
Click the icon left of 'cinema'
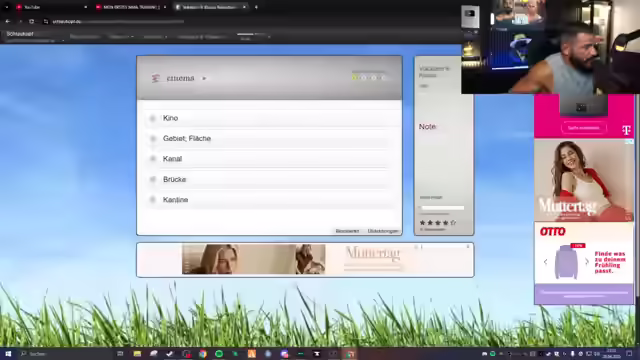tap(155, 78)
